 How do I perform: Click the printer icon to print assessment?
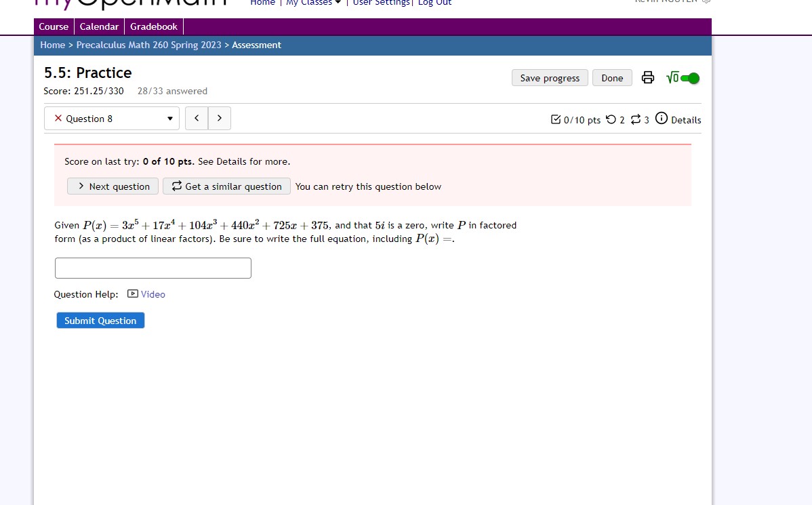647,77
